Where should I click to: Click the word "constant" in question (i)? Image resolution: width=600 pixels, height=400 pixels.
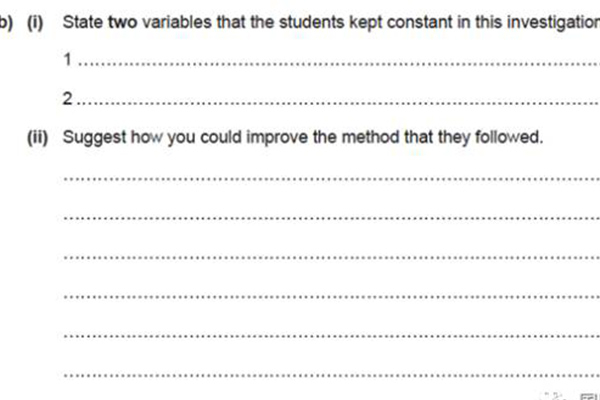pos(420,22)
